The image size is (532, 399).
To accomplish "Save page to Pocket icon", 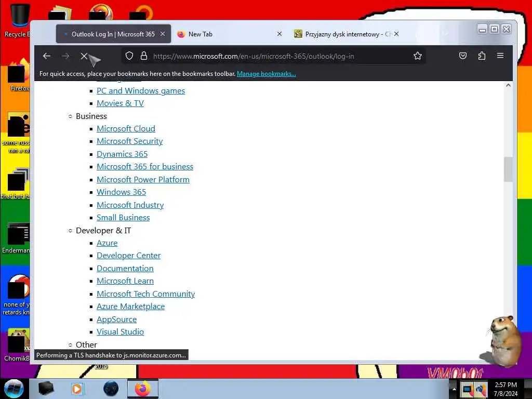I will [x=463, y=56].
